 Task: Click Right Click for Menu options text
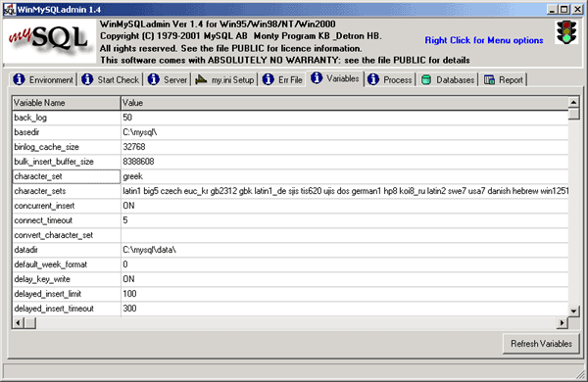pos(484,40)
